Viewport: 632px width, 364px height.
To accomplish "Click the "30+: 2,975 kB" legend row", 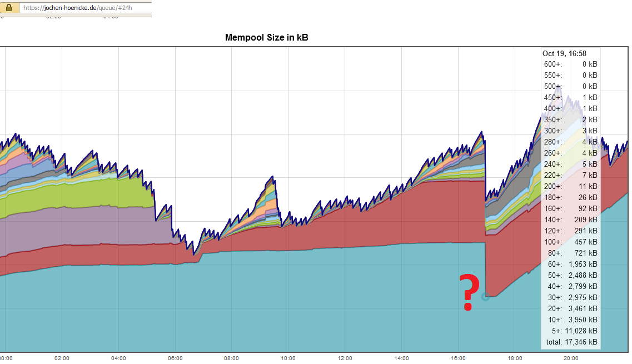I will pos(570,298).
